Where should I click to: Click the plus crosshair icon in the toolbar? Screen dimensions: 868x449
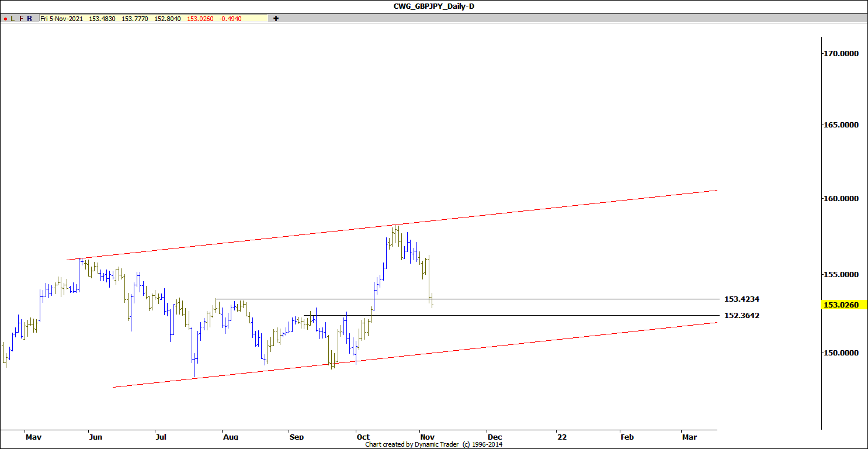point(276,19)
